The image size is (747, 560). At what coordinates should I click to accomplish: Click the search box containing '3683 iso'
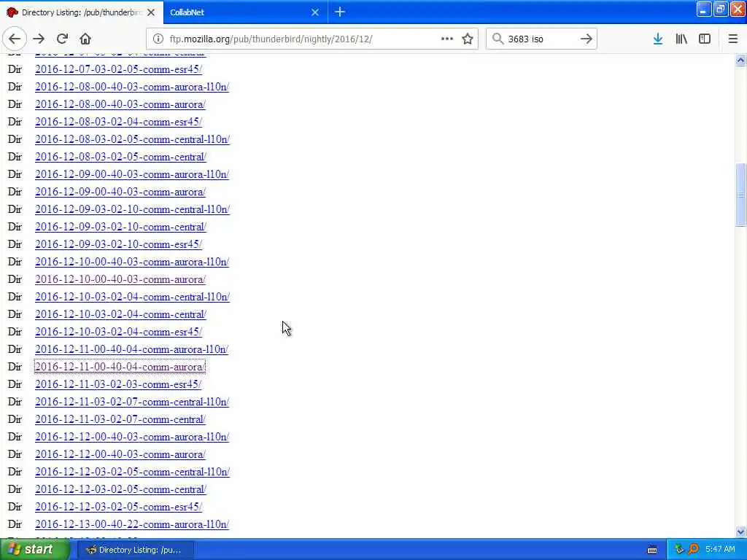[541, 39]
